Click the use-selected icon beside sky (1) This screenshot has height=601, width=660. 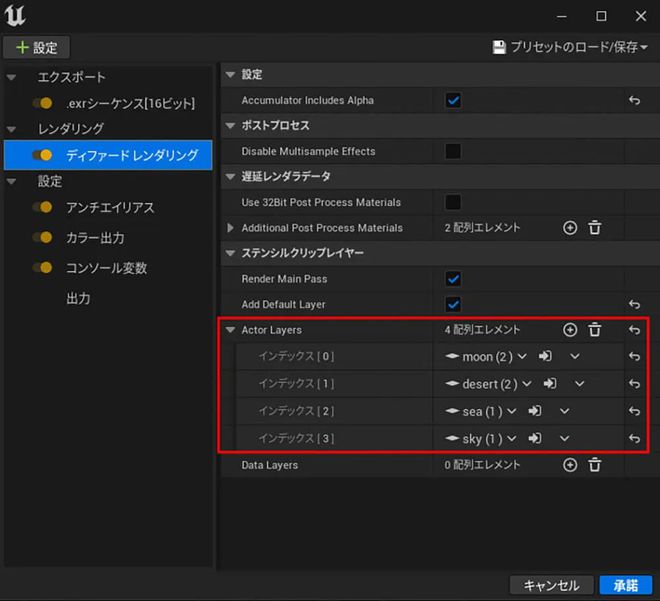pos(535,439)
